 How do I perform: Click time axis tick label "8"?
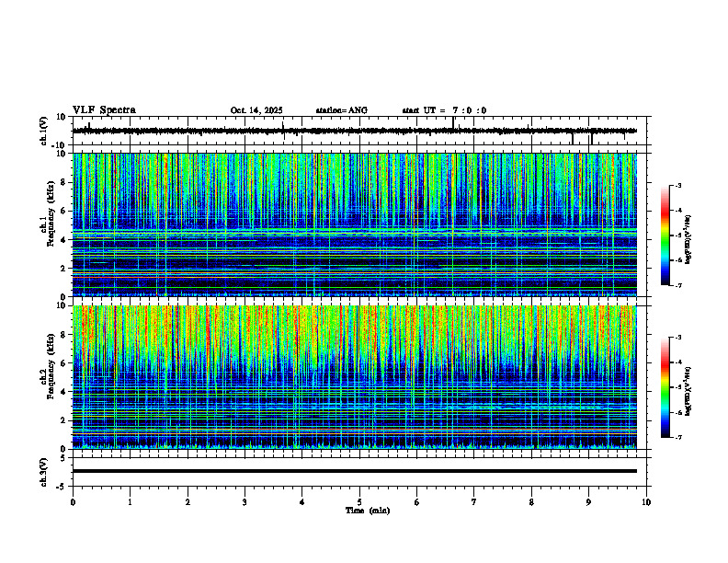tap(531, 502)
